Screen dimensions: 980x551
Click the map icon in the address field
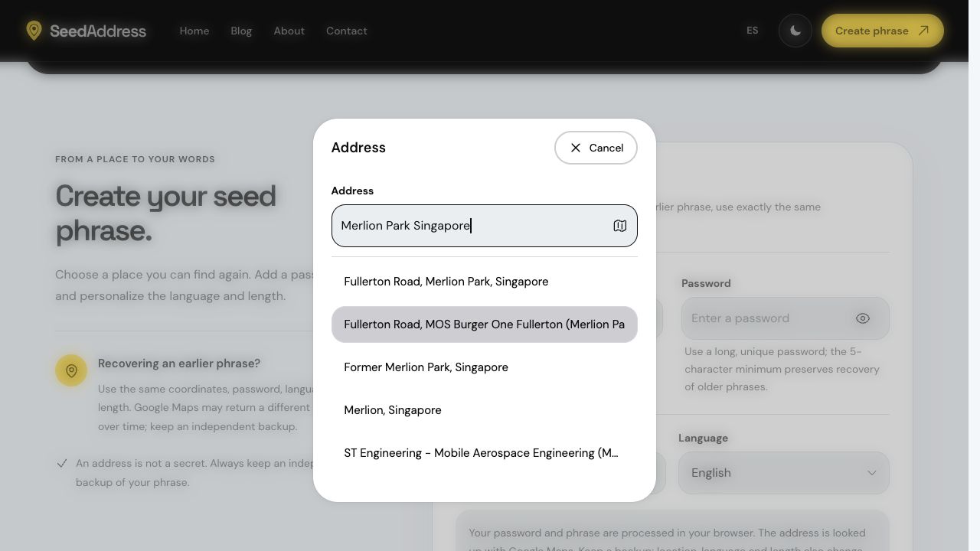click(619, 226)
